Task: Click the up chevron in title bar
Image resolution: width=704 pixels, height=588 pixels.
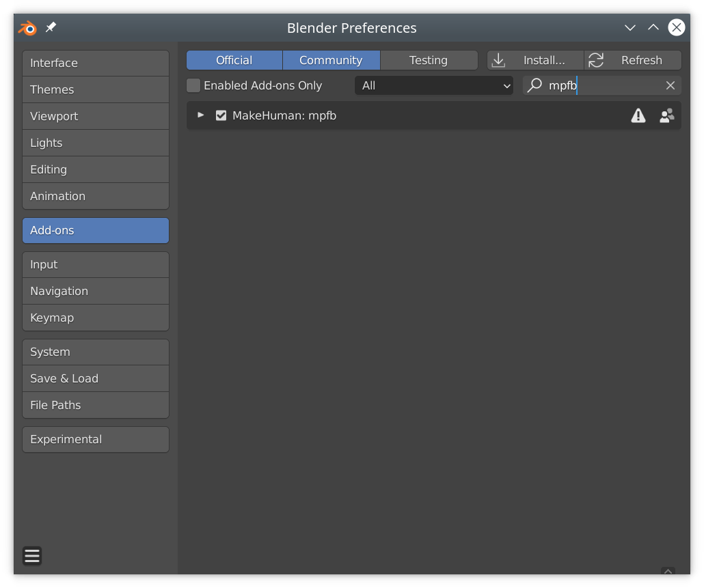Action: (653, 27)
